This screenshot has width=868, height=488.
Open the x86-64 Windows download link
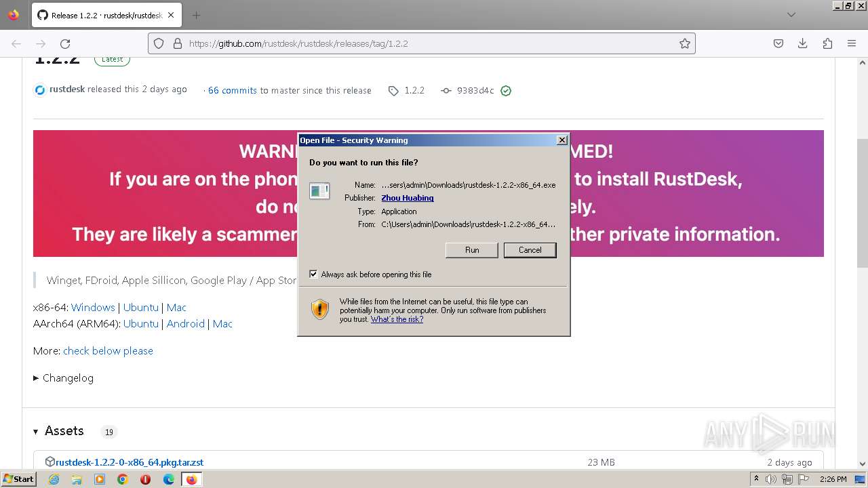coord(93,308)
